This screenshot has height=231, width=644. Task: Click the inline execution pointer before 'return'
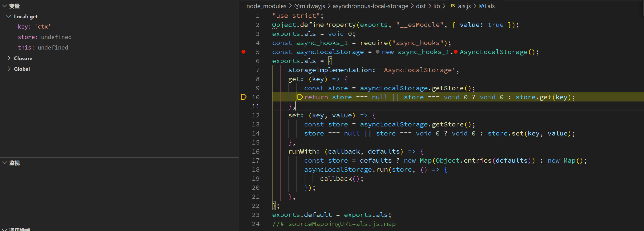(x=300, y=97)
